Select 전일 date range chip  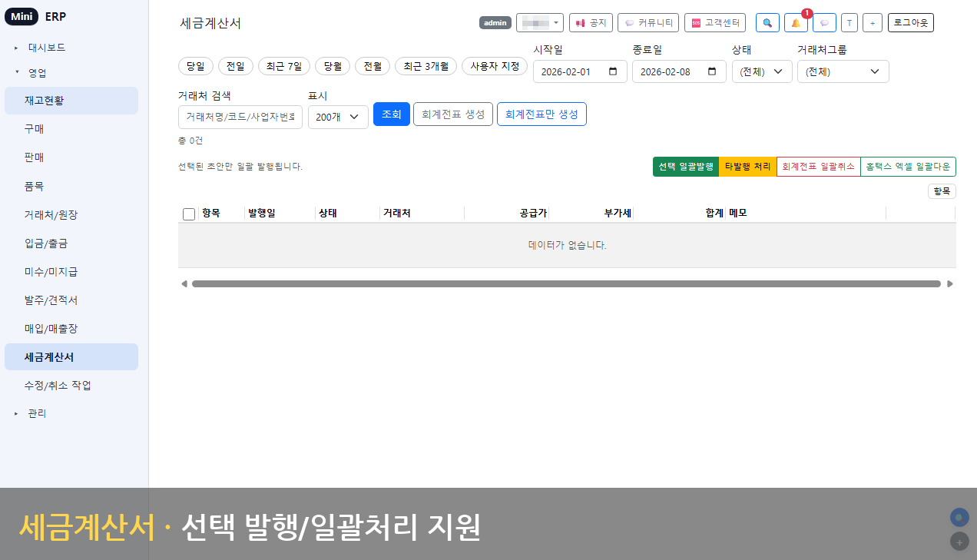point(236,66)
